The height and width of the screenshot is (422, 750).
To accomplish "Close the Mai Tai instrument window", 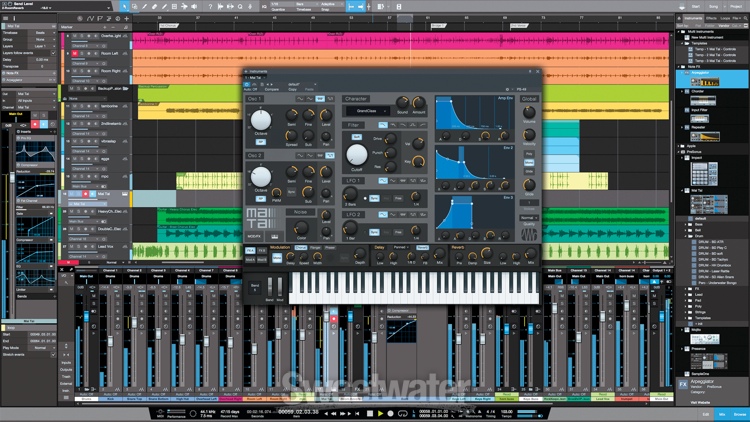I will coord(536,73).
